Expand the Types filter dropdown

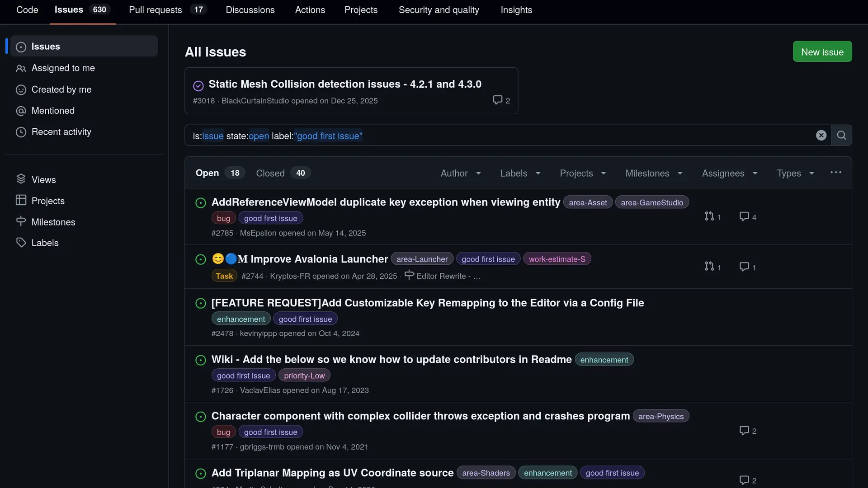pyautogui.click(x=795, y=173)
